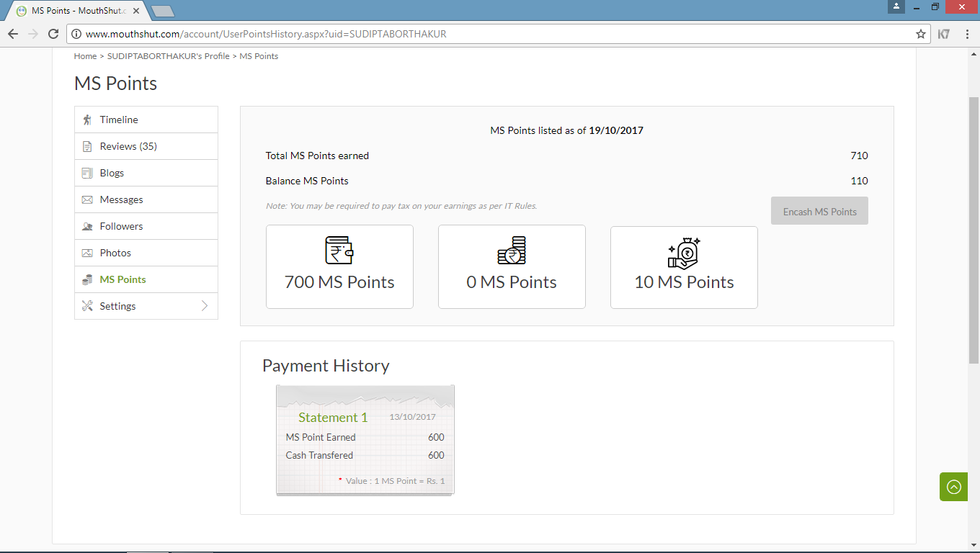Image resolution: width=980 pixels, height=553 pixels.
Task: Click the MS Points breadcrumb text
Action: tap(259, 56)
